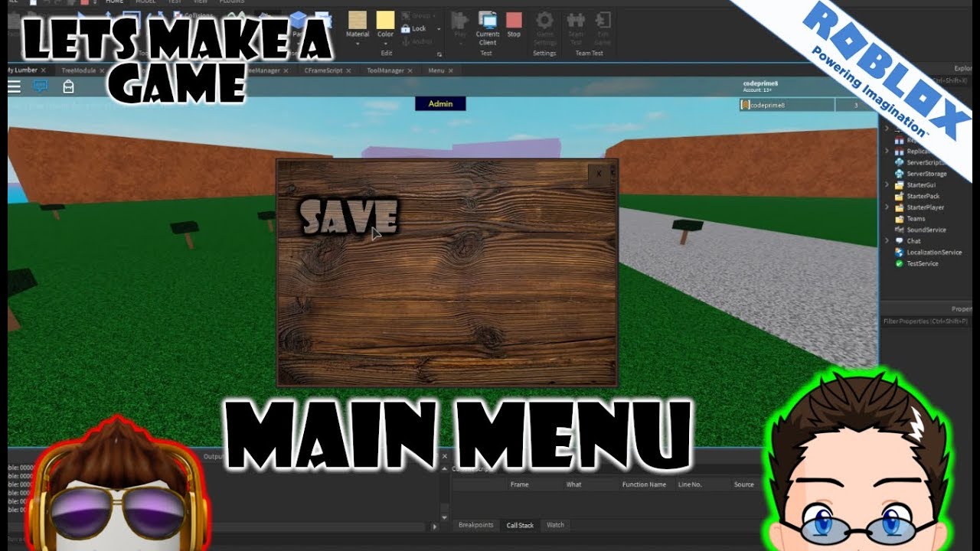Select TestService in Explorer
The width and height of the screenshot is (980, 551).
click(916, 263)
